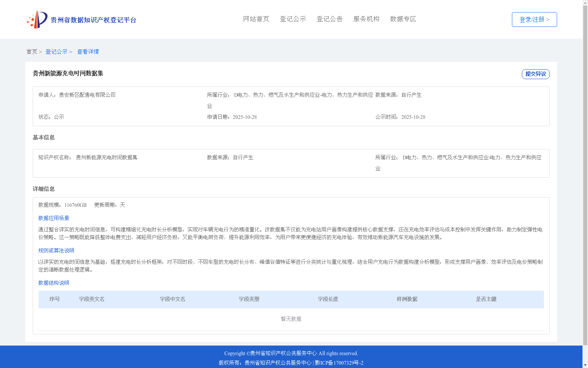Select page title 贵州新能源充电时间数据集
The height and width of the screenshot is (368, 588).
(x=68, y=74)
